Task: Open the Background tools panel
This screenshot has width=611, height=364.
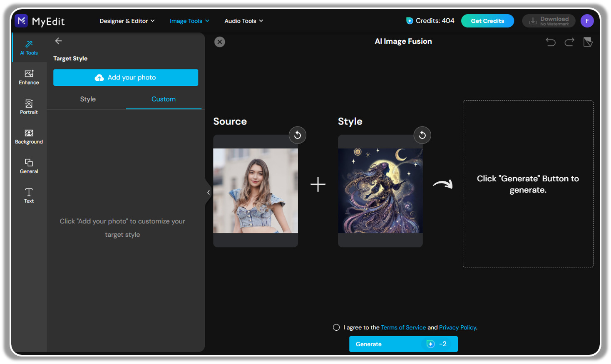Action: [29, 136]
